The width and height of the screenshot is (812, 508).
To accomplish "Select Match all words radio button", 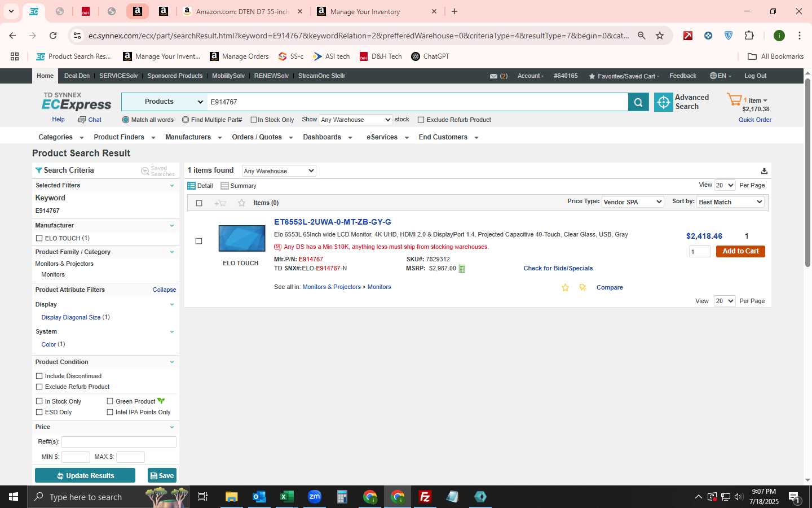I will pos(126,120).
